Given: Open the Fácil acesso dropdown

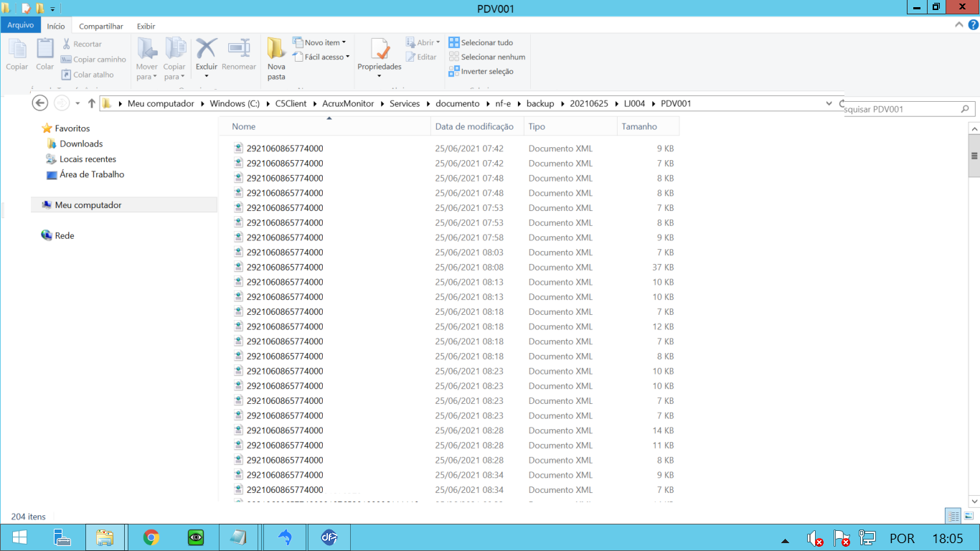Looking at the screenshot, I should [x=321, y=57].
